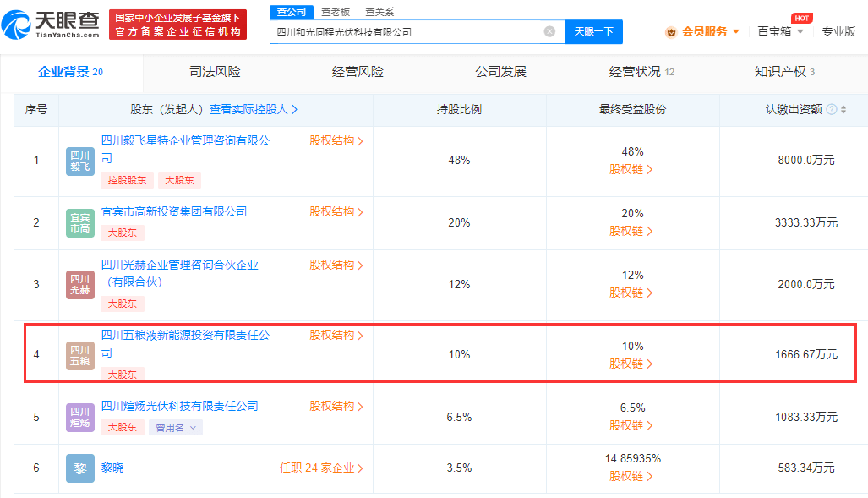This screenshot has width=868, height=498.
Task: Select the 经营状况 tab
Action: pos(641,72)
